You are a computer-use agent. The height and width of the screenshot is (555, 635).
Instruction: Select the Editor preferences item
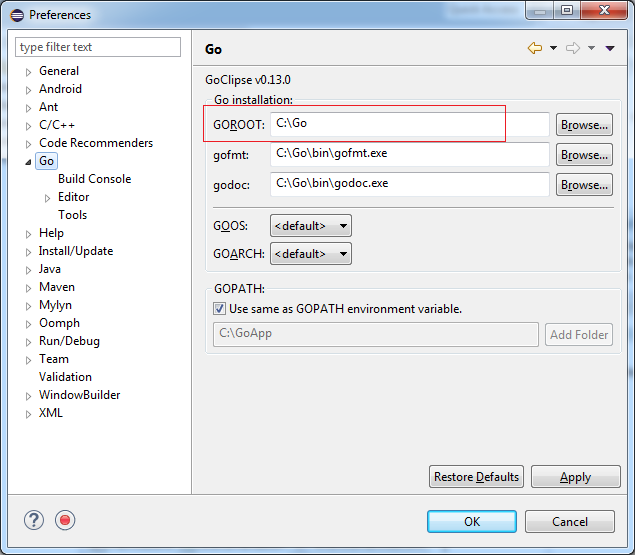tap(73, 197)
